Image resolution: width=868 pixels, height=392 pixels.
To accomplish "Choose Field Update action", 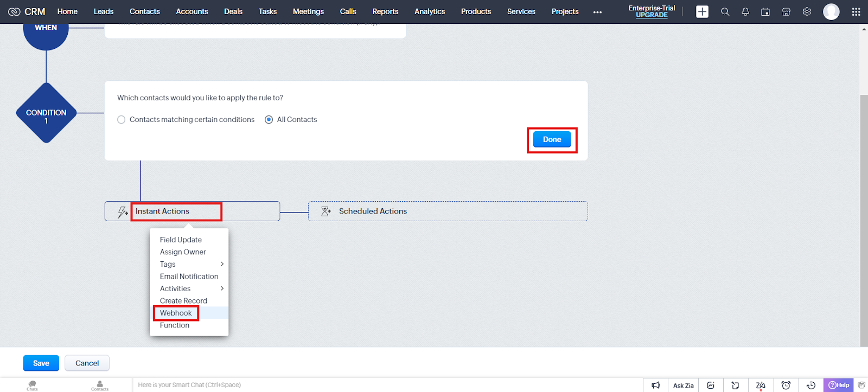I will 181,240.
